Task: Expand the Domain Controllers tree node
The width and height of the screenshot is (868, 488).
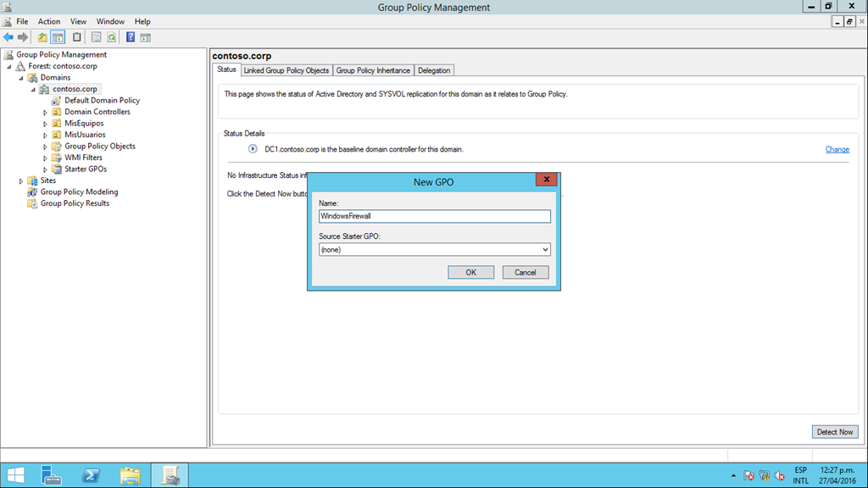Action: 46,112
